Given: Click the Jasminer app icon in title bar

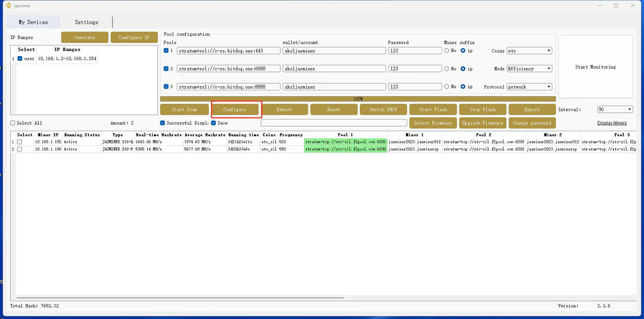Looking at the screenshot, I should coord(8,6).
